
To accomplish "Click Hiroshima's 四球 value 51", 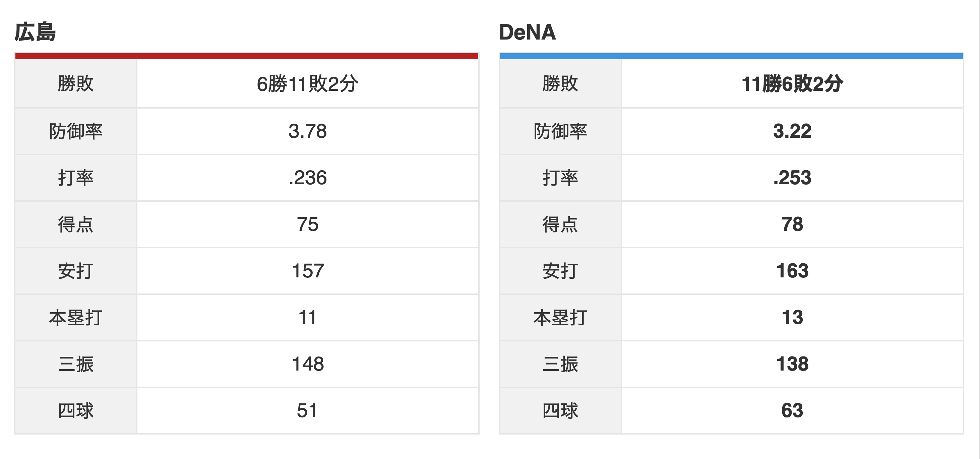I will click(307, 411).
